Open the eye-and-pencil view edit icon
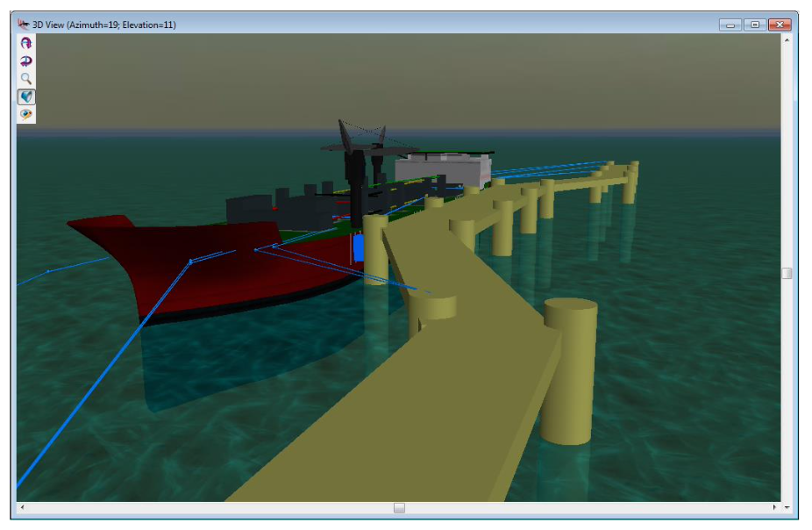Screen dimensions: 812x530 (26, 114)
